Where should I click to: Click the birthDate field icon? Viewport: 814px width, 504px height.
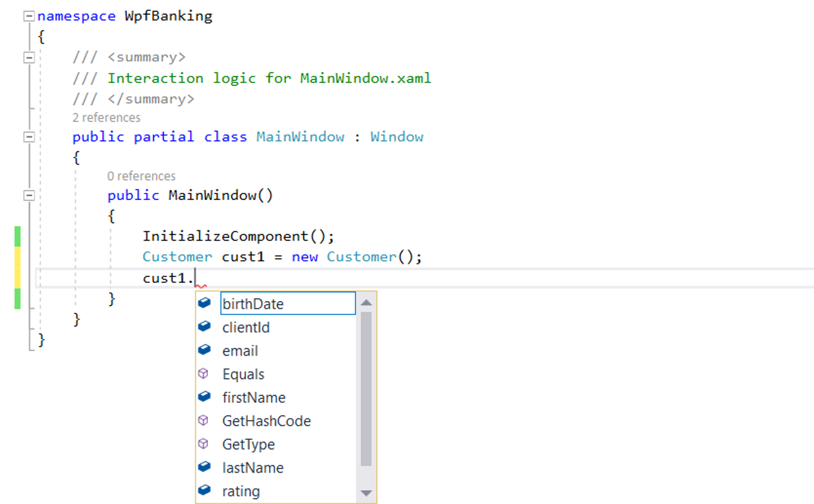pos(204,303)
